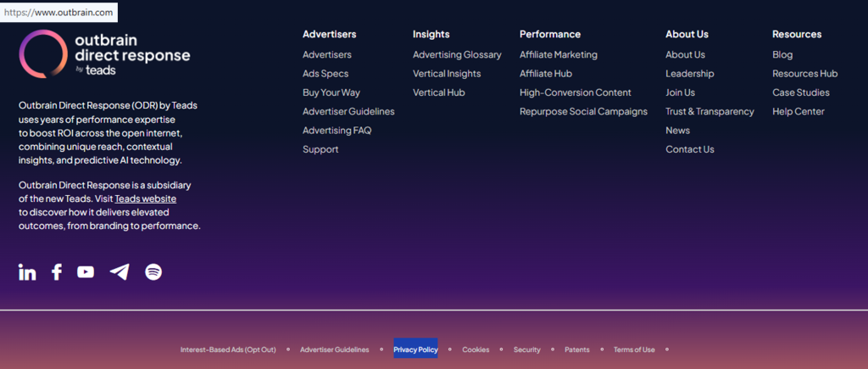
Task: Open the Case Studies link
Action: (x=801, y=92)
